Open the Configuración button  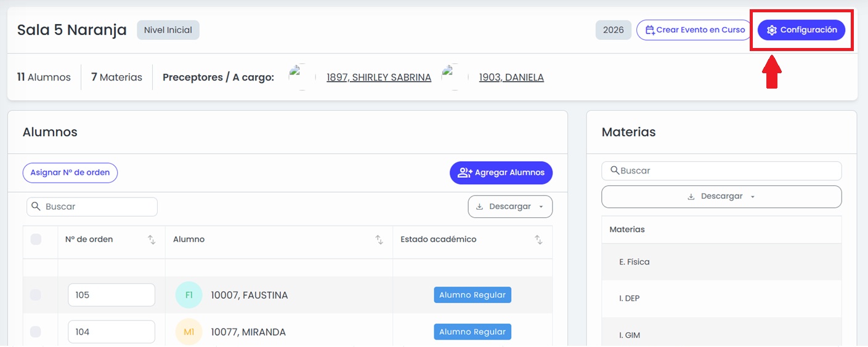(x=801, y=30)
